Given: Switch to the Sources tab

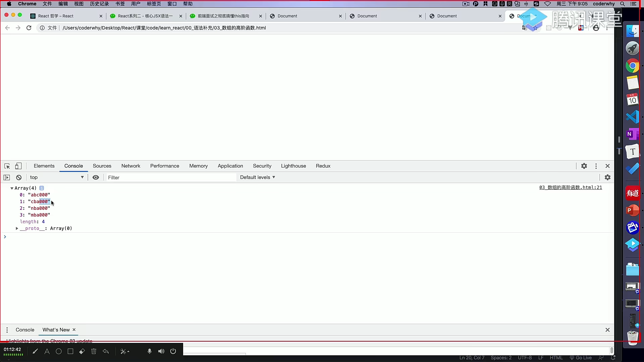Looking at the screenshot, I should point(102,166).
